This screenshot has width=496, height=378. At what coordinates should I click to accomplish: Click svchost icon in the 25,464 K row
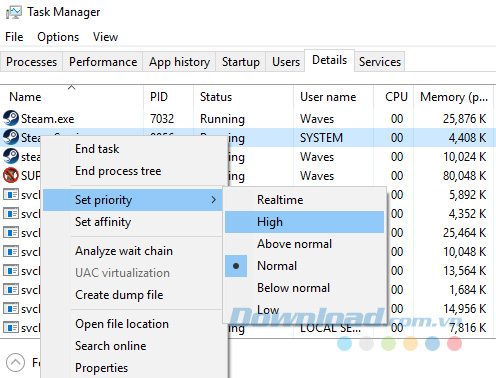coord(11,232)
